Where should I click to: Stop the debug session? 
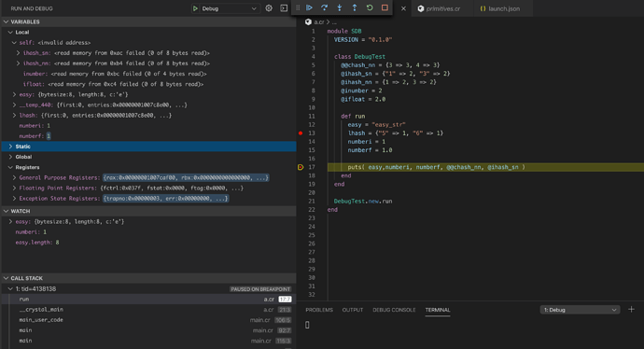tap(385, 7)
